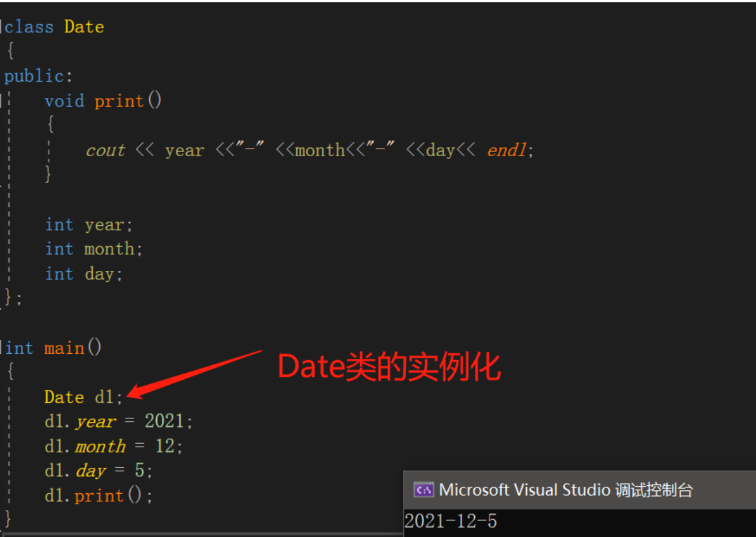This screenshot has height=537, width=756.
Task: Collapse the void print() function block
Action: pos(2,101)
